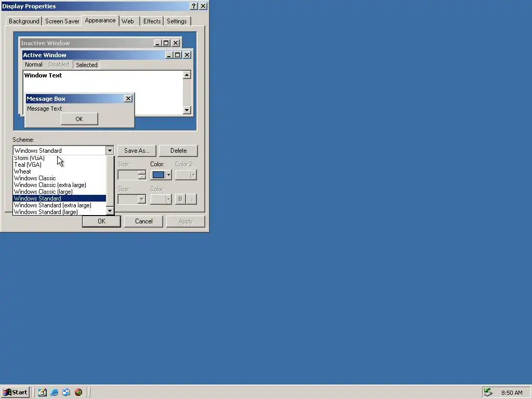Confirm with the OK button at bottom
This screenshot has height=399, width=532.
point(101,221)
